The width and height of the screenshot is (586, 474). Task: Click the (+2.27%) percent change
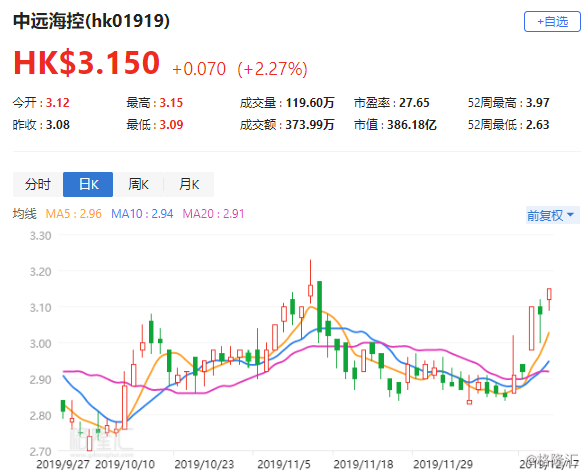click(272, 69)
